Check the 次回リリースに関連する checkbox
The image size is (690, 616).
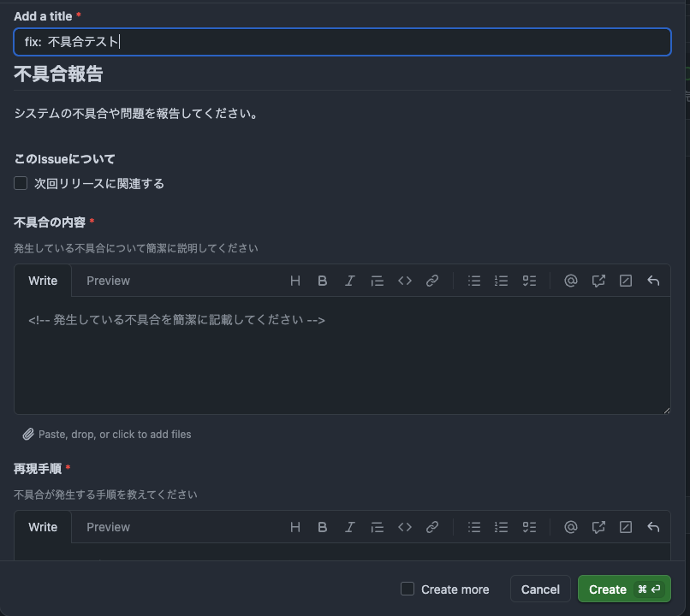(21, 183)
